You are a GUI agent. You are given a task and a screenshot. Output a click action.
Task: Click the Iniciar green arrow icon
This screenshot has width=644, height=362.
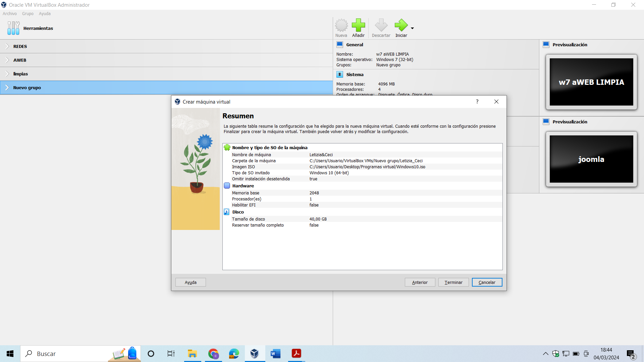[401, 25]
